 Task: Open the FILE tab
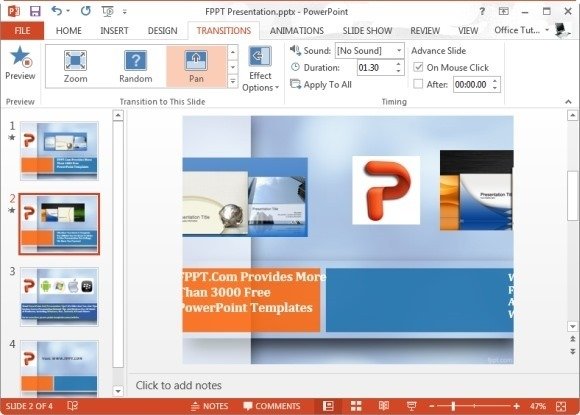[x=22, y=30]
